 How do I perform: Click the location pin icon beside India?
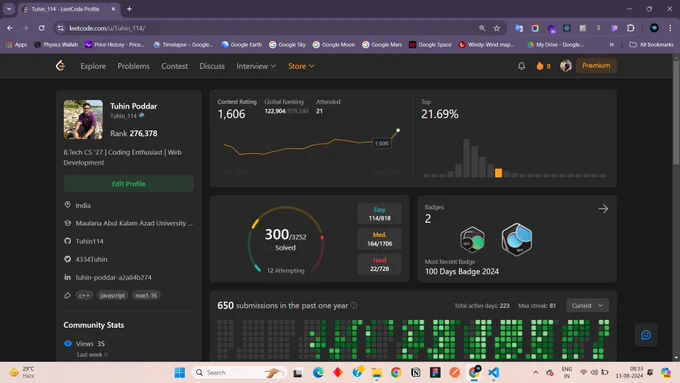[x=68, y=205]
